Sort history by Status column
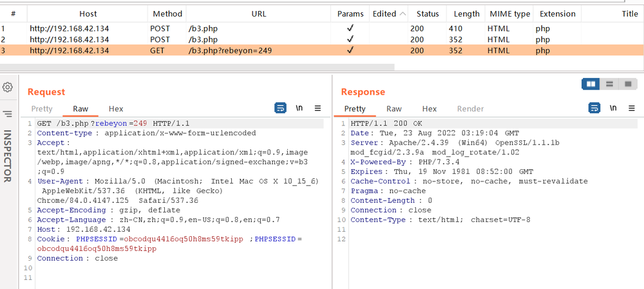Viewport: 644px width, 289px height. [x=427, y=14]
